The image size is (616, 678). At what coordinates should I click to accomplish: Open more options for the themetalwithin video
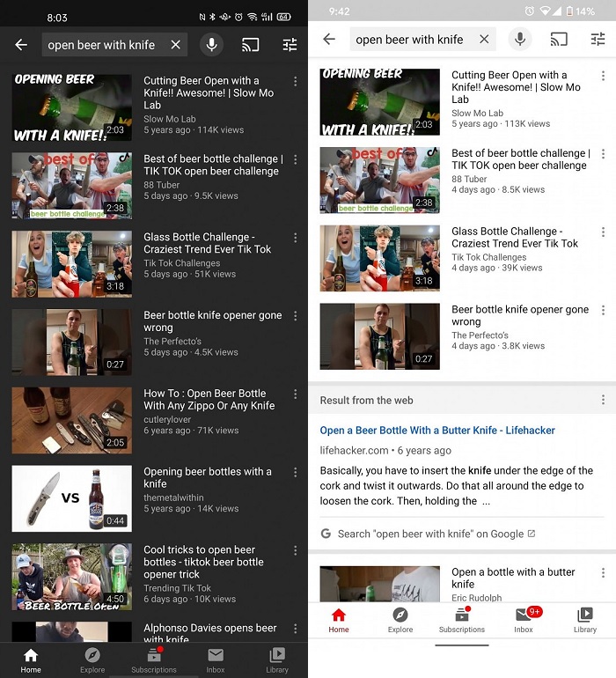click(296, 473)
